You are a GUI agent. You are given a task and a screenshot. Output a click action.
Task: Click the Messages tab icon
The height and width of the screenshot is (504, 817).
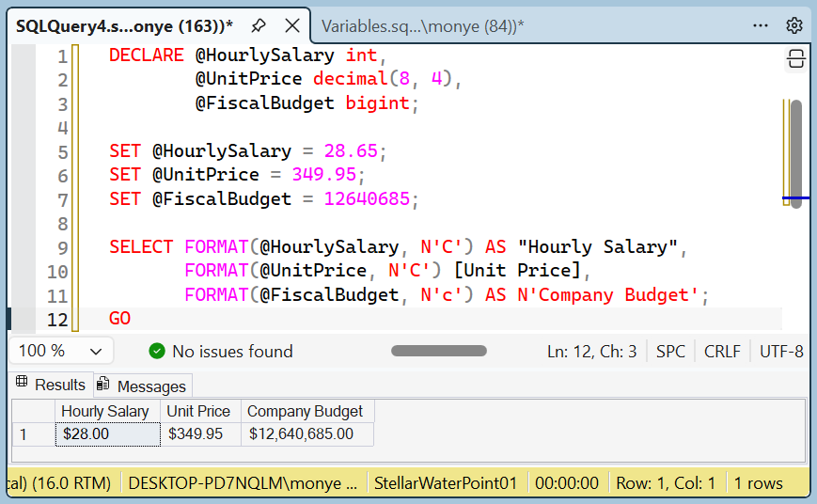coord(103,384)
